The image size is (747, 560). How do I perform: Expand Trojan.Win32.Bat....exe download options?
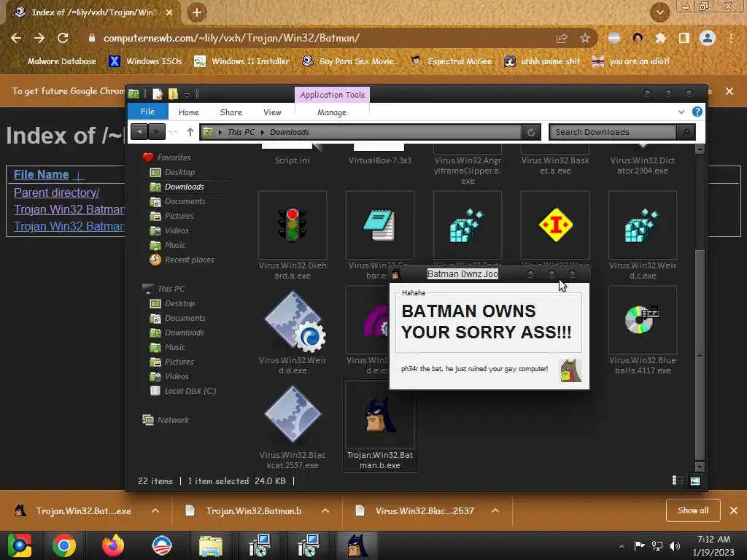coord(155,511)
